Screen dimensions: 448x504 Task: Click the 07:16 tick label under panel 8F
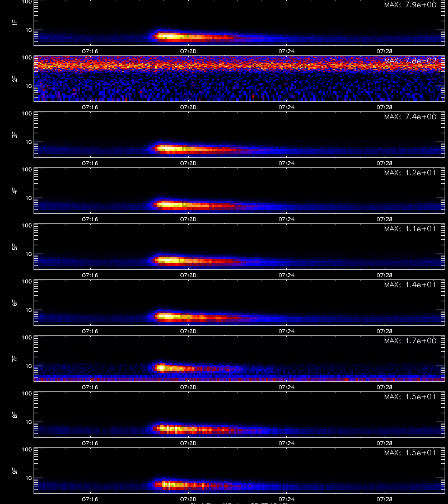90,443
